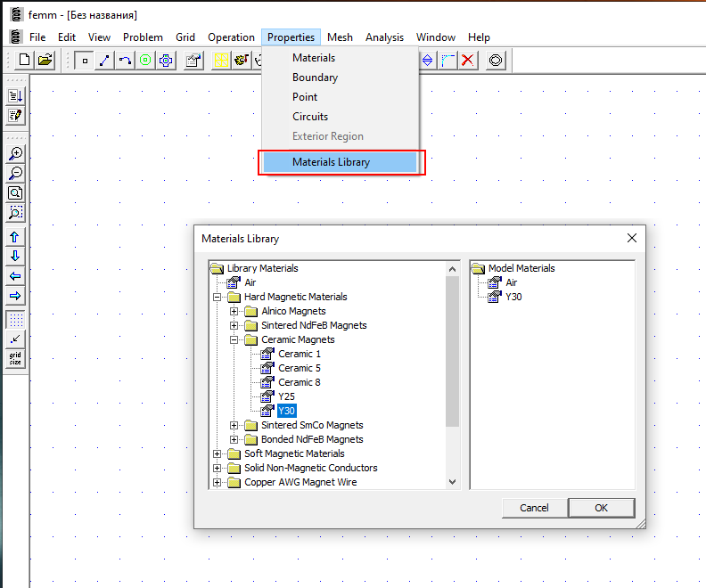Image resolution: width=706 pixels, height=588 pixels.
Task: Open selected object properties toolbar icon
Action: 193,61
